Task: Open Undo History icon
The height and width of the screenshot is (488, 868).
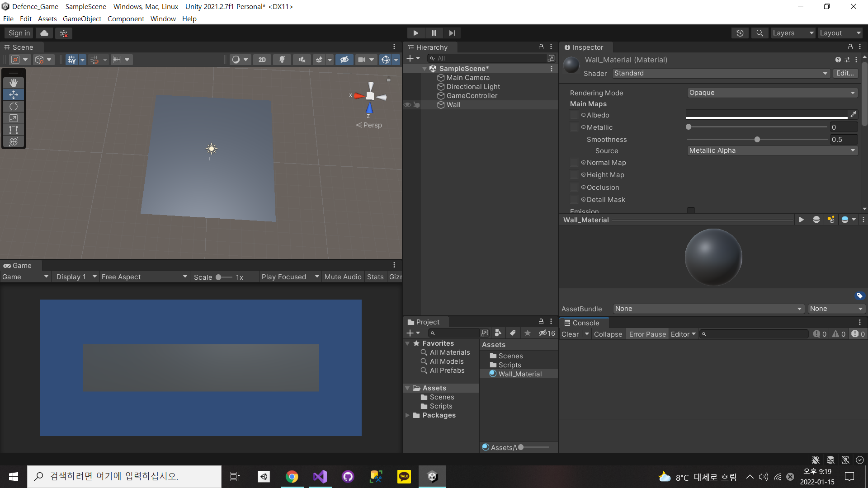Action: click(x=740, y=33)
